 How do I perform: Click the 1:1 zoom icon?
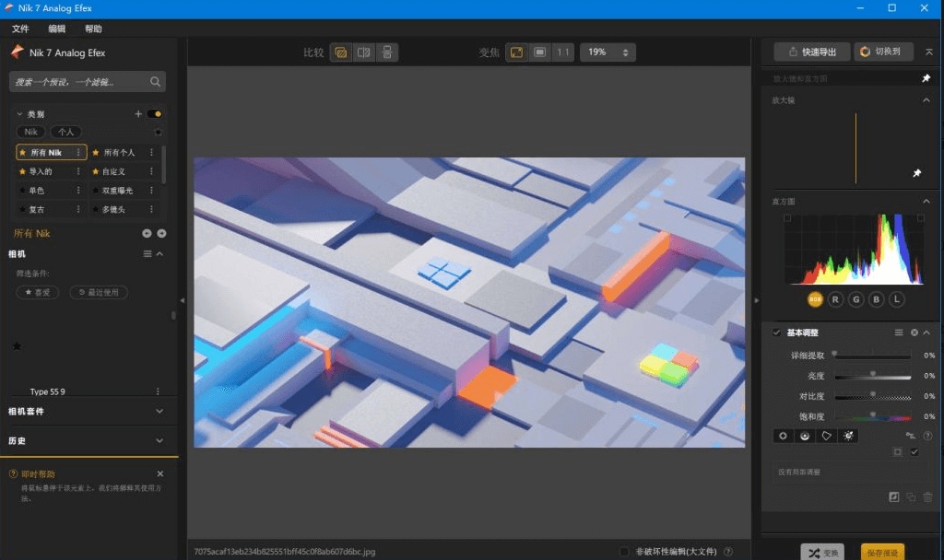click(564, 52)
